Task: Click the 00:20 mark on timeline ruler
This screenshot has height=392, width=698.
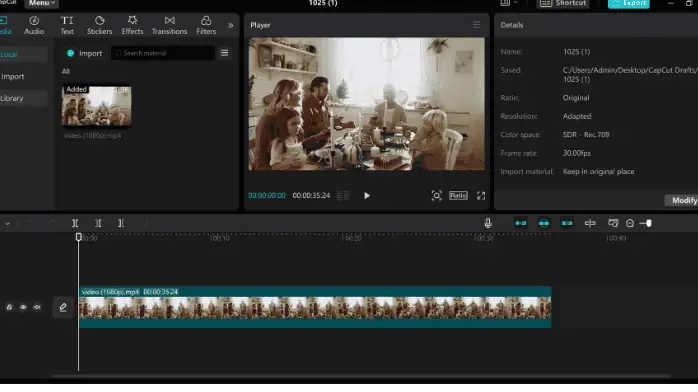Action: coord(351,238)
